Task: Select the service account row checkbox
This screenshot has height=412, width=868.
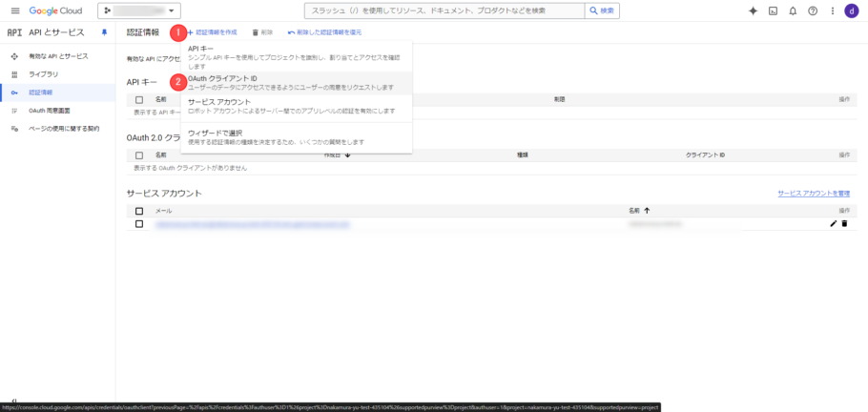Action: pos(139,223)
